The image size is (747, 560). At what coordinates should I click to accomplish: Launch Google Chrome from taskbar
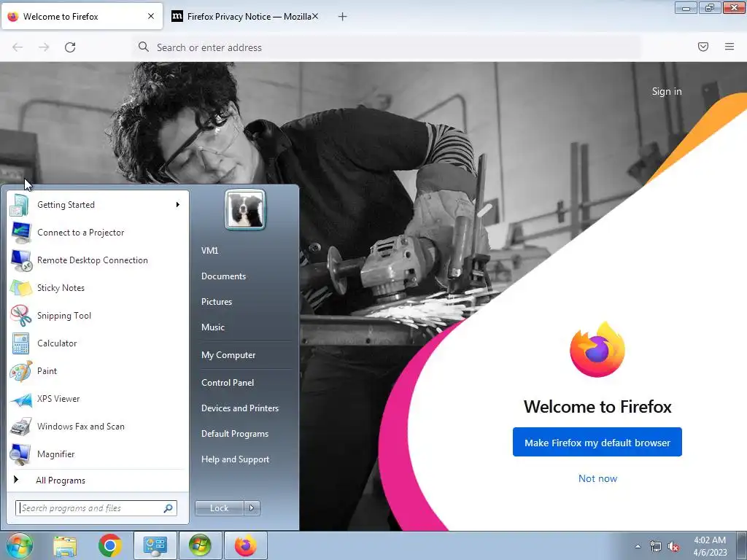tap(110, 545)
